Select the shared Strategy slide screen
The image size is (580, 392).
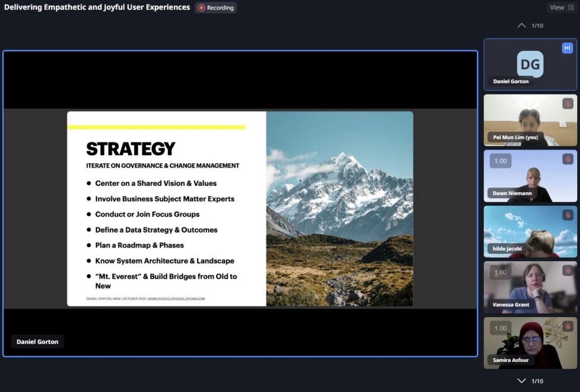(x=240, y=208)
